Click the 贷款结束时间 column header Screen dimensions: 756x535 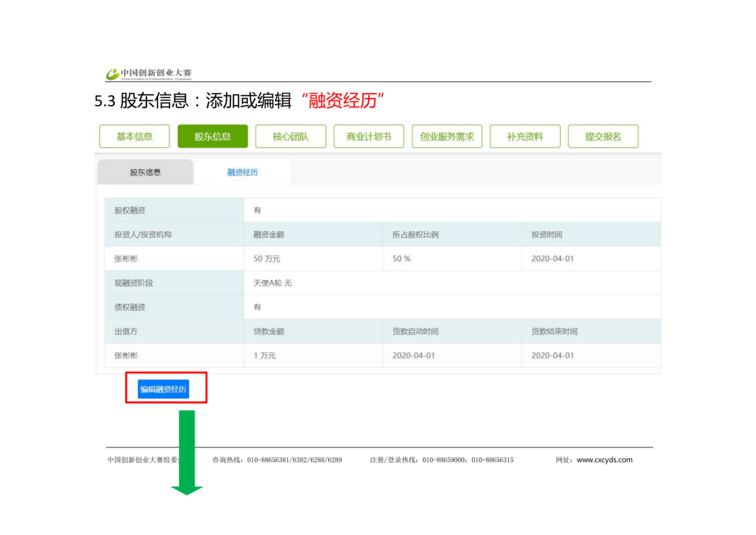[x=554, y=331]
